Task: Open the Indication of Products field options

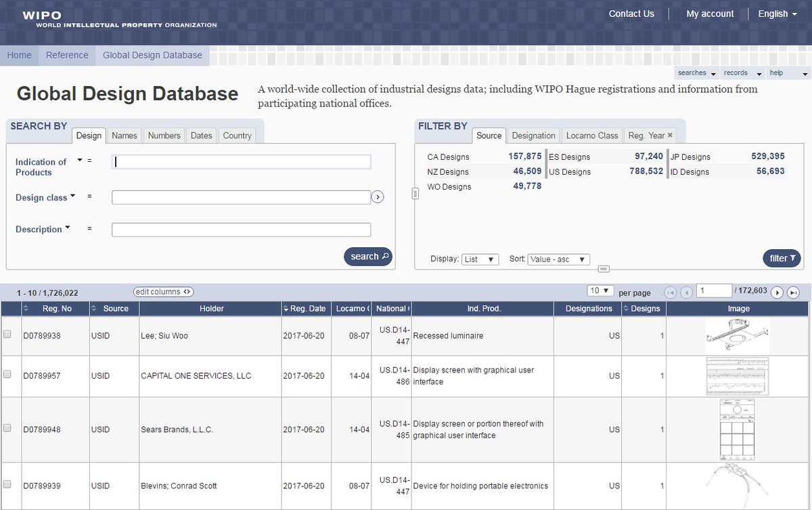Action: (80, 161)
